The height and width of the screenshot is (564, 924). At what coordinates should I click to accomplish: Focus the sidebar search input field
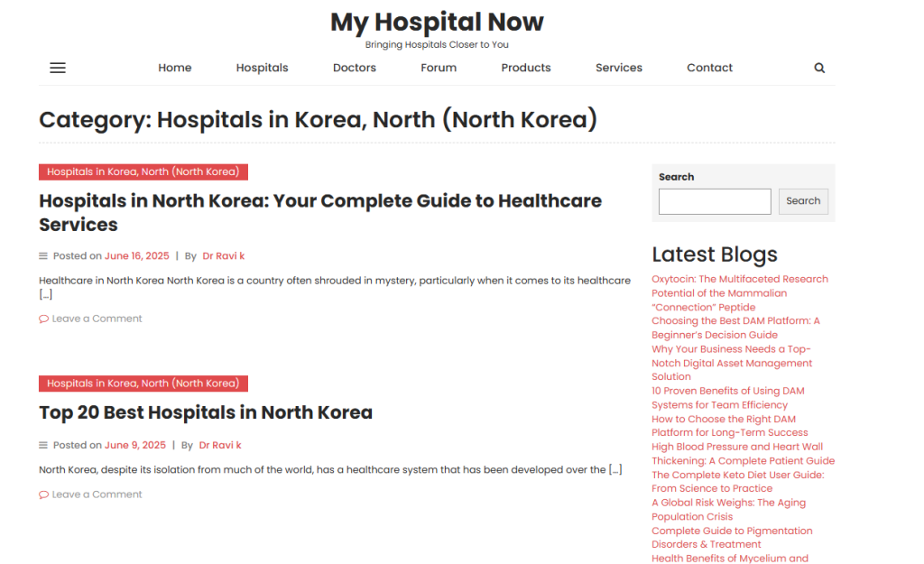(x=715, y=201)
